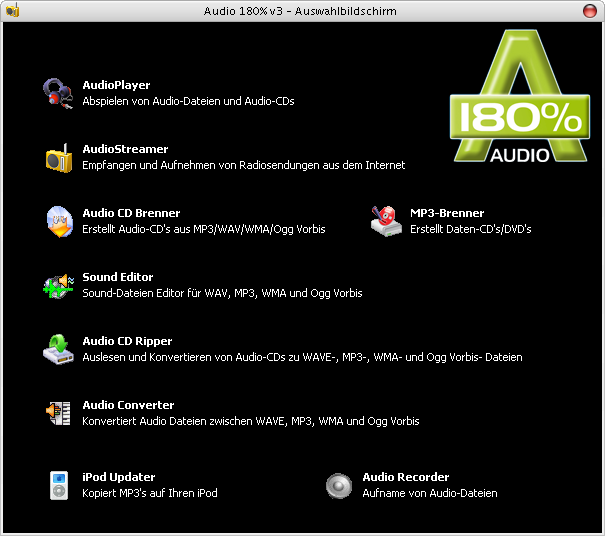This screenshot has width=605, height=536.
Task: Open the Audio Recorder speaker icon
Action: (339, 486)
